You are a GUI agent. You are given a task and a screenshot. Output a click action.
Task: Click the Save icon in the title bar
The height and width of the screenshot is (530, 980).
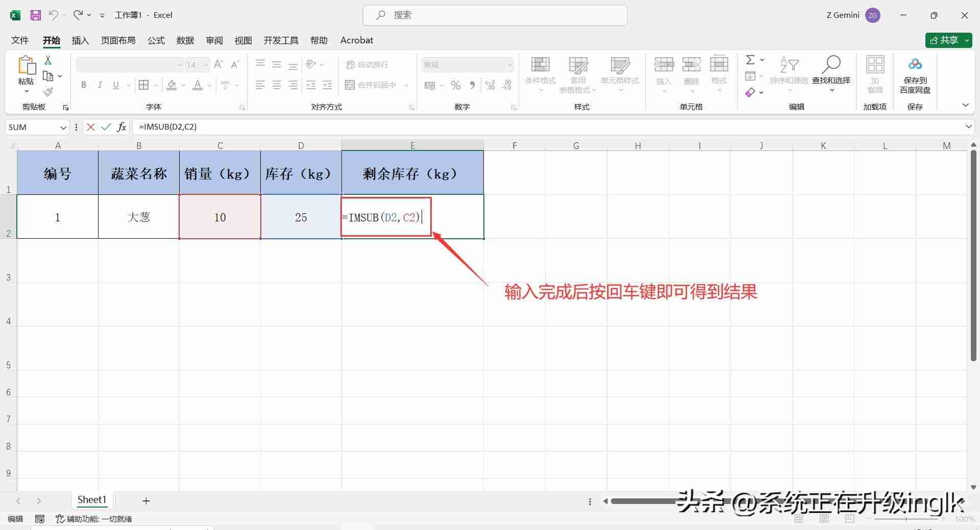tap(35, 15)
